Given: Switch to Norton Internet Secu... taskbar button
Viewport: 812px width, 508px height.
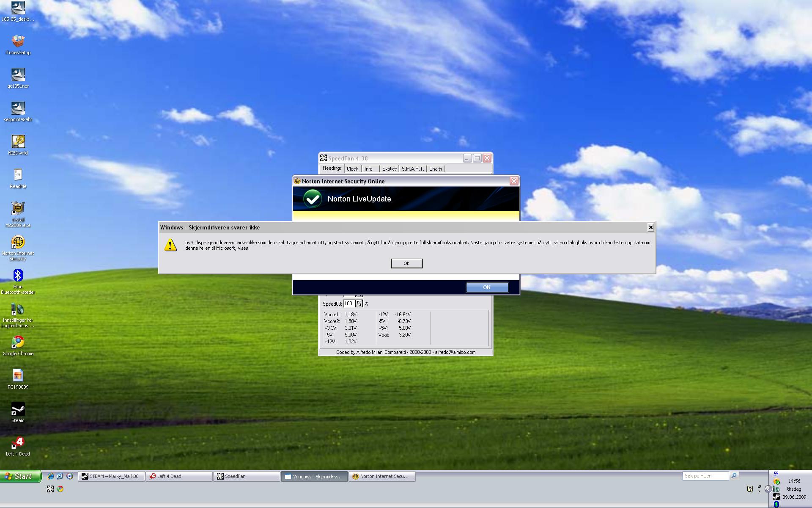Looking at the screenshot, I should [x=382, y=476].
